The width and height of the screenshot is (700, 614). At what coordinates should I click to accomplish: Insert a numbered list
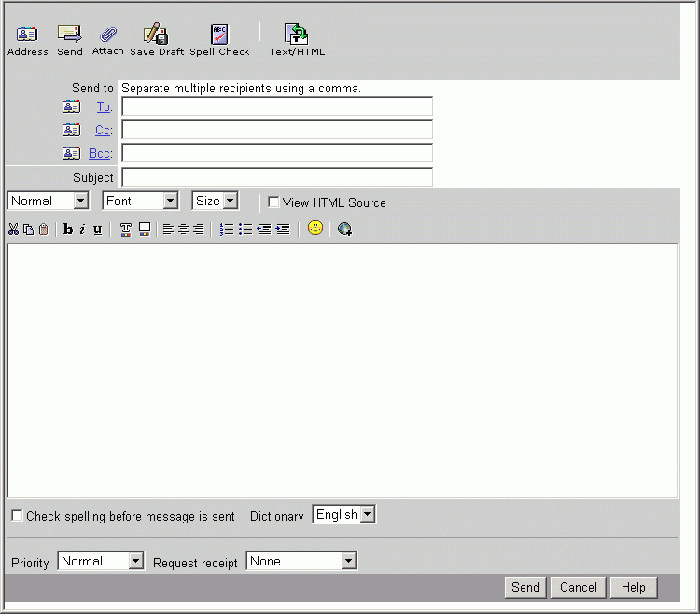[227, 230]
